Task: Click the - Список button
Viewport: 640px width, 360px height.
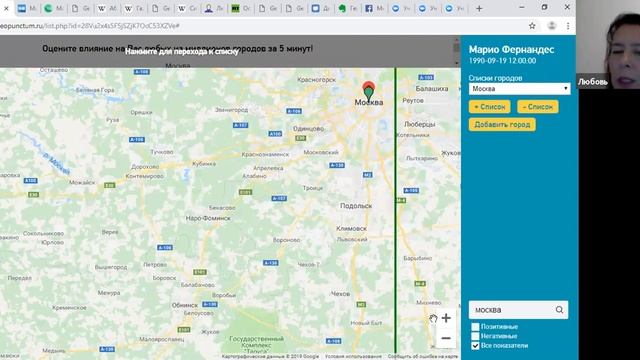Action: pos(538,107)
